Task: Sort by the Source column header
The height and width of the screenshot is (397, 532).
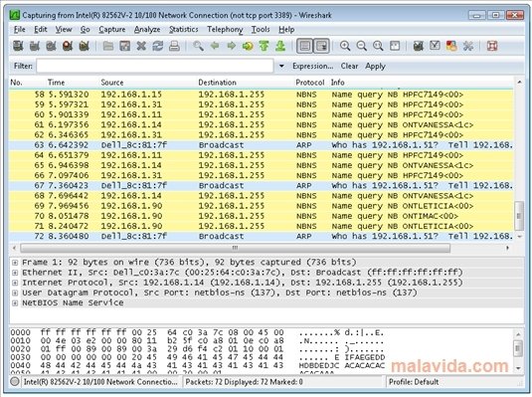Action: coord(112,83)
